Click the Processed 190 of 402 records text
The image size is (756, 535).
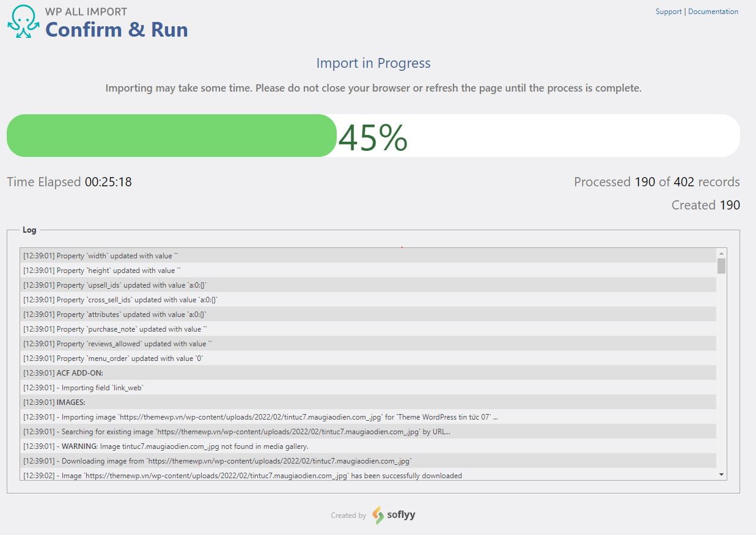[x=657, y=182]
